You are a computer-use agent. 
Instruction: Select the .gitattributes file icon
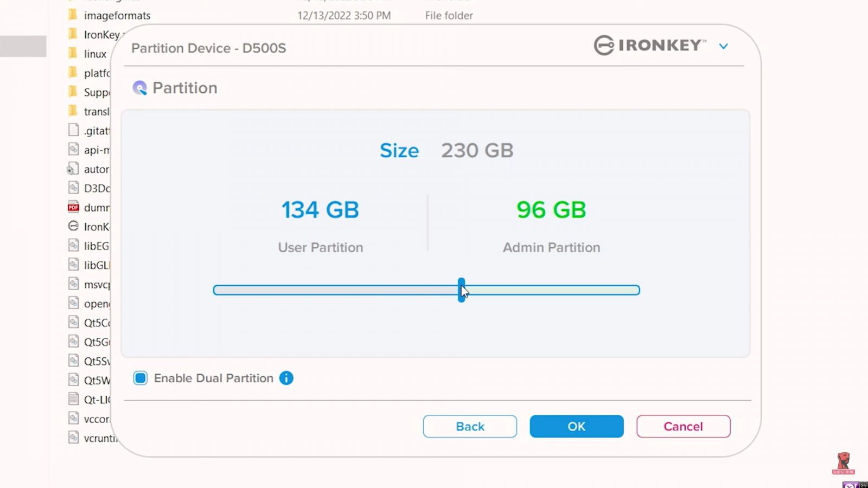click(73, 130)
